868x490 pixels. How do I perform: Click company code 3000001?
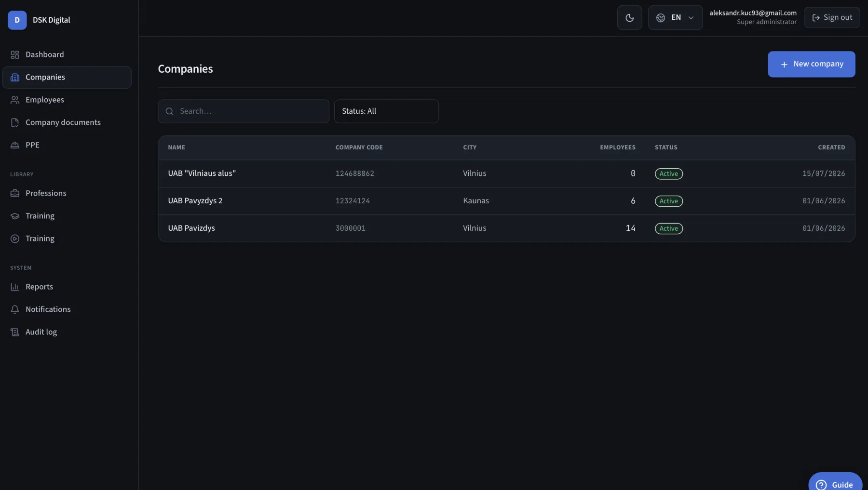coord(351,228)
